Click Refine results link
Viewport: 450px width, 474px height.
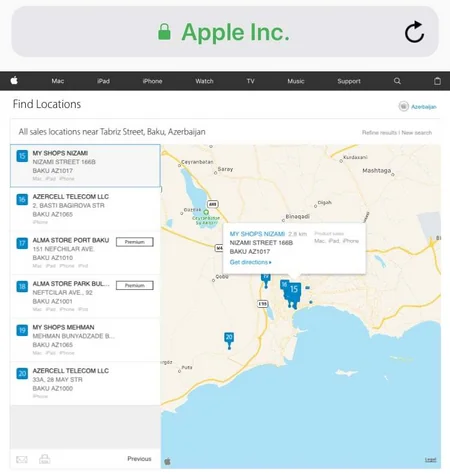pos(379,133)
